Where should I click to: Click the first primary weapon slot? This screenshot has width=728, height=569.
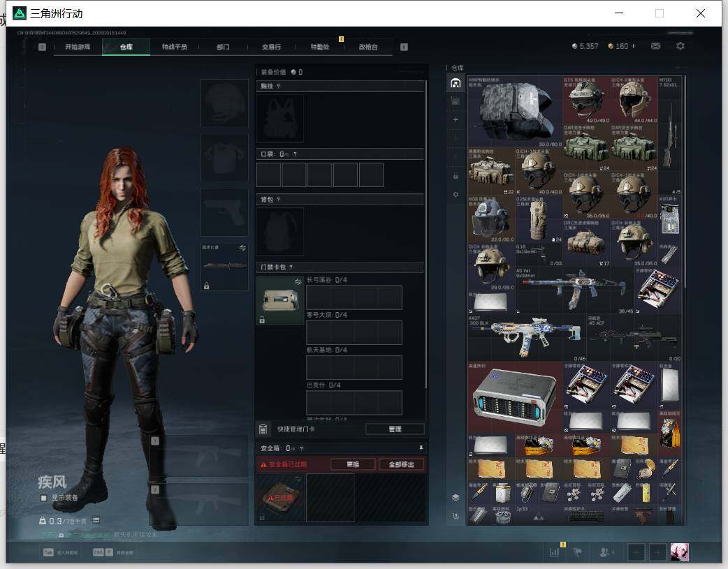(198, 457)
